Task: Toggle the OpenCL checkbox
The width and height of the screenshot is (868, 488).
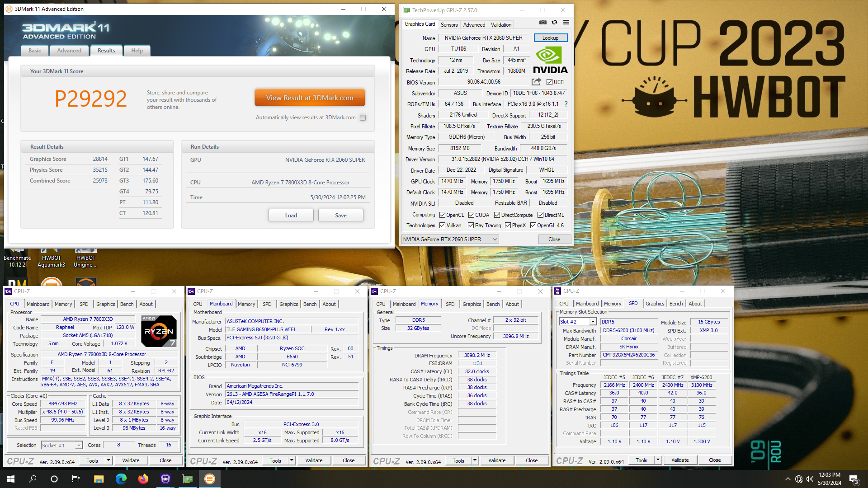Action: click(x=442, y=215)
